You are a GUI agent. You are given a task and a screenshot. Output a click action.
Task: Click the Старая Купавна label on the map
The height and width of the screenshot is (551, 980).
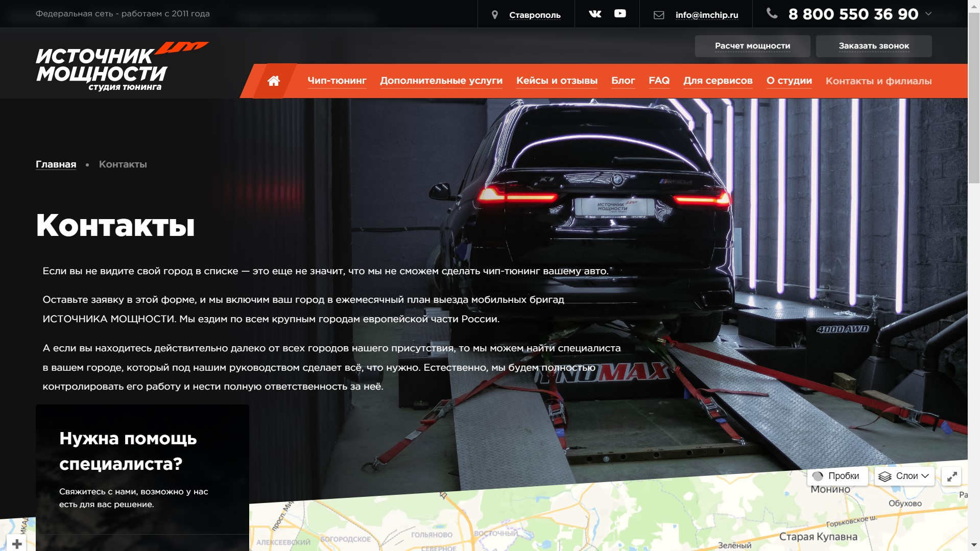pos(818,537)
